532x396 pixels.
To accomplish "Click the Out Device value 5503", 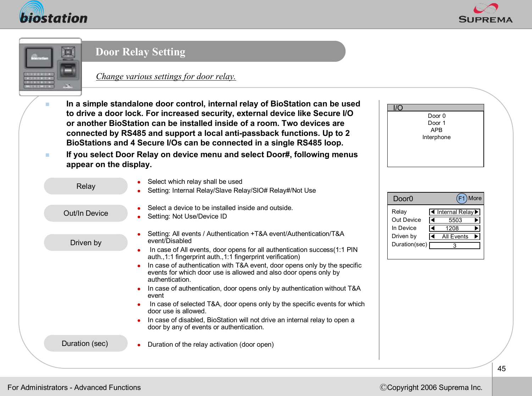I will point(455,220).
